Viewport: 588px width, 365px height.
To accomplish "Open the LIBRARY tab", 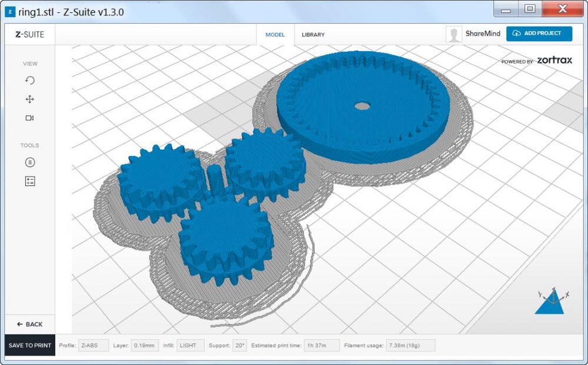I will (313, 35).
